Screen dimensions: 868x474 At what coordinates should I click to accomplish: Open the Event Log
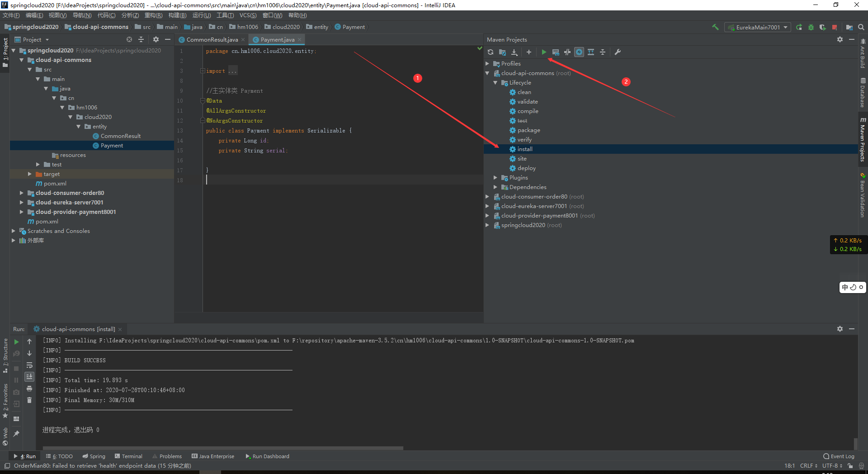click(x=839, y=456)
